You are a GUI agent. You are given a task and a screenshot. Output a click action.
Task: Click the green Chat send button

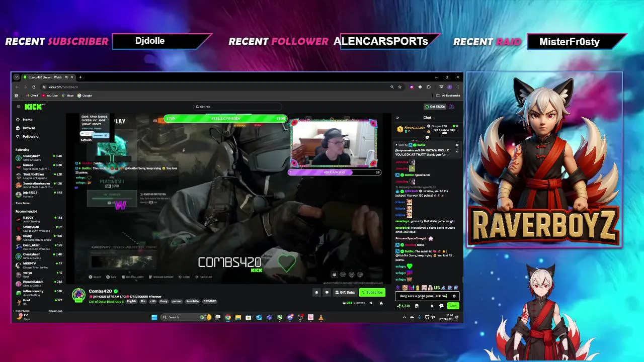(453, 306)
